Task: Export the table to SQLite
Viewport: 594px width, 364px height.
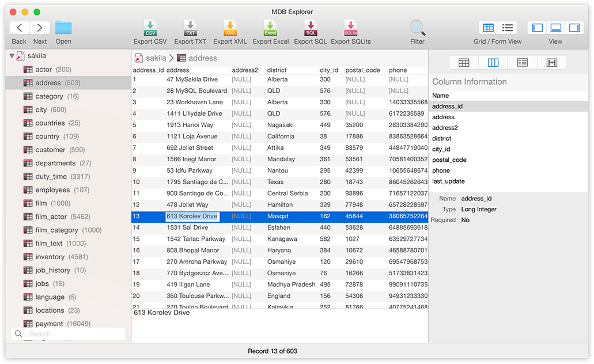Action: tap(351, 28)
